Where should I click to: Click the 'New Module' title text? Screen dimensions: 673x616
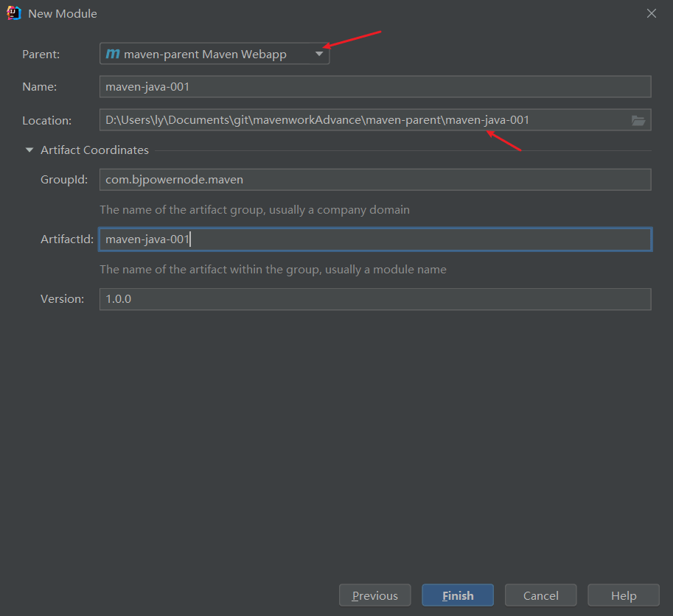click(x=63, y=14)
